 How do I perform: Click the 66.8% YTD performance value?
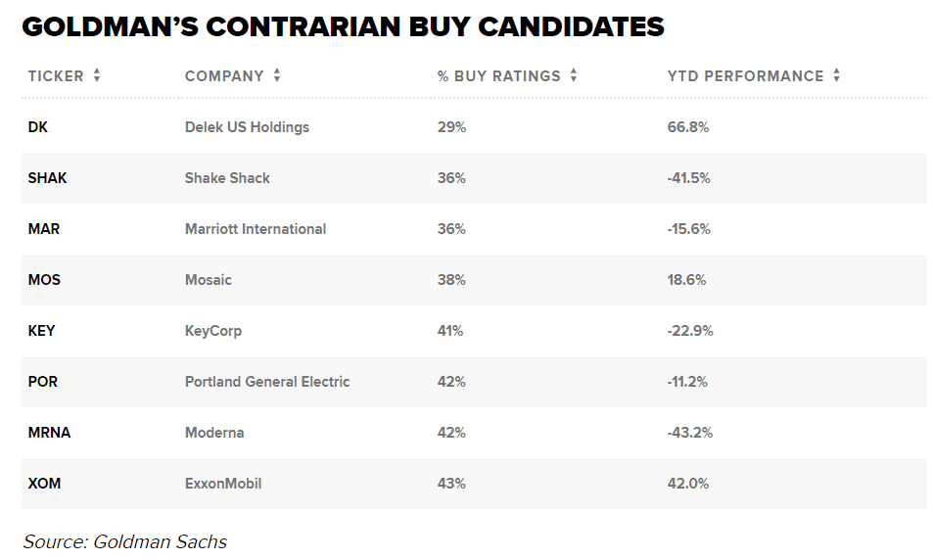tap(688, 127)
